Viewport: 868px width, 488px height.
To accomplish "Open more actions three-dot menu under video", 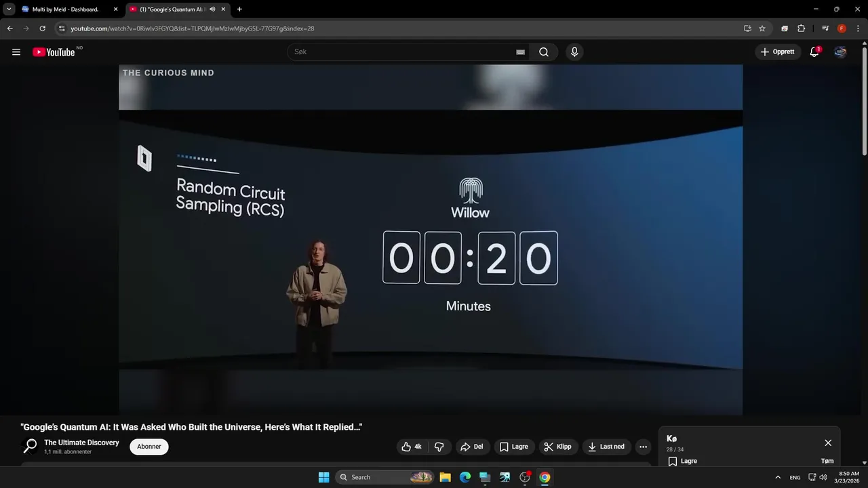I will click(x=643, y=447).
